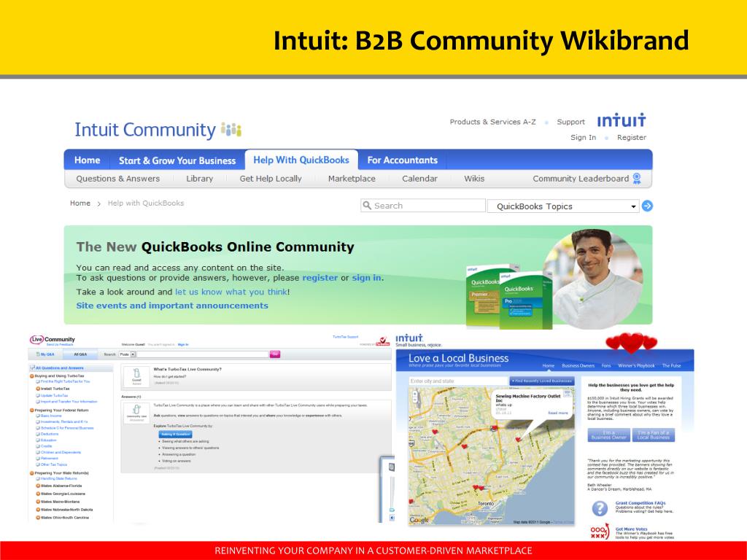Viewport: 747px width, 560px height.
Task: Click heart marker pointed to by popup
Action: [519, 440]
